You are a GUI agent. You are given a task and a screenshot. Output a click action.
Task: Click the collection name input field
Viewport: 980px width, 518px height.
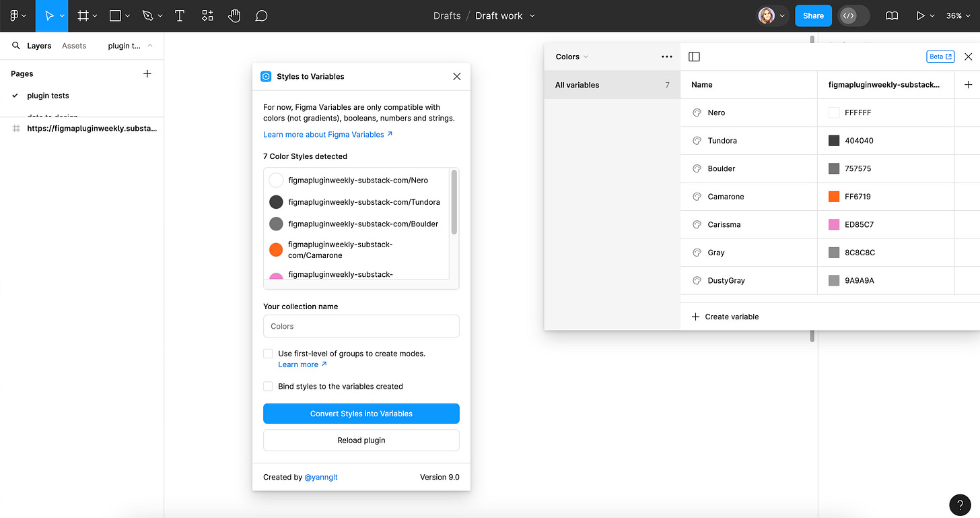(361, 326)
